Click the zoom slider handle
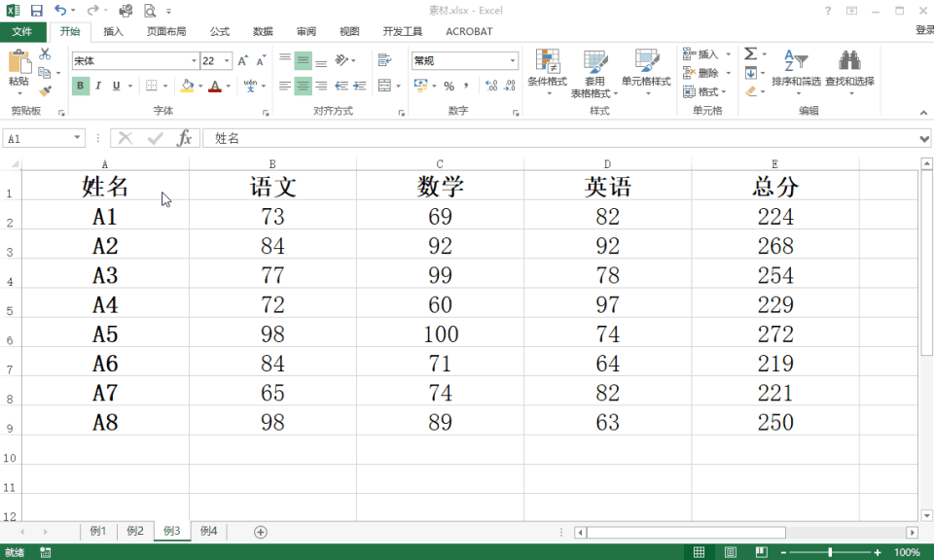The image size is (934, 560). (x=830, y=552)
